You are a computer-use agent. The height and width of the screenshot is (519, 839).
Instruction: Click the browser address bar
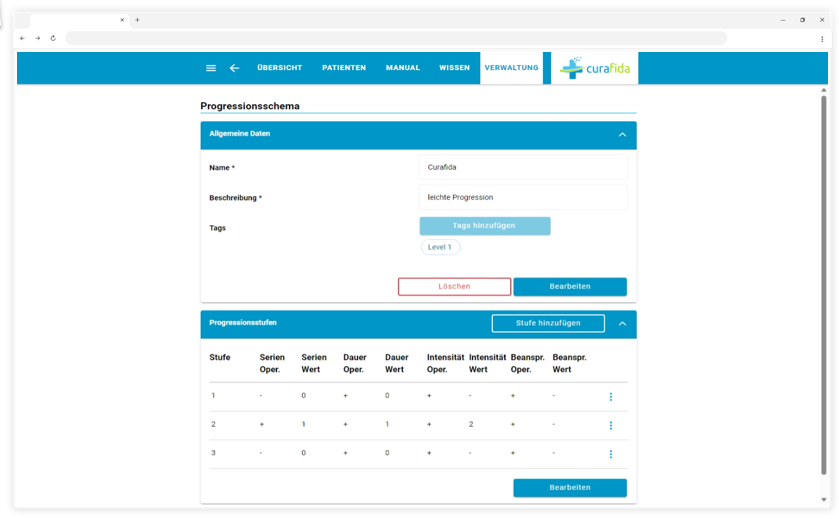pyautogui.click(x=396, y=38)
